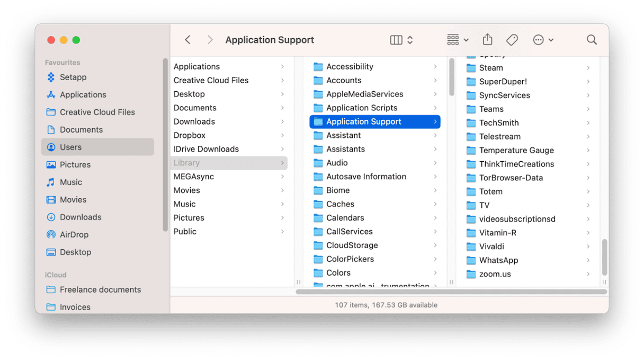The height and width of the screenshot is (360, 644).
Task: Select Users in the sidebar
Action: click(x=97, y=147)
